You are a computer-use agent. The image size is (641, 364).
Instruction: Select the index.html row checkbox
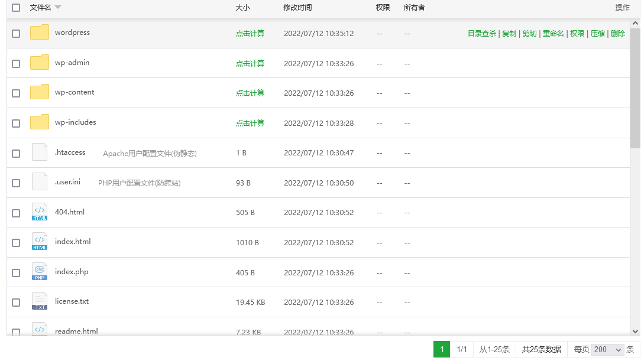pyautogui.click(x=16, y=243)
